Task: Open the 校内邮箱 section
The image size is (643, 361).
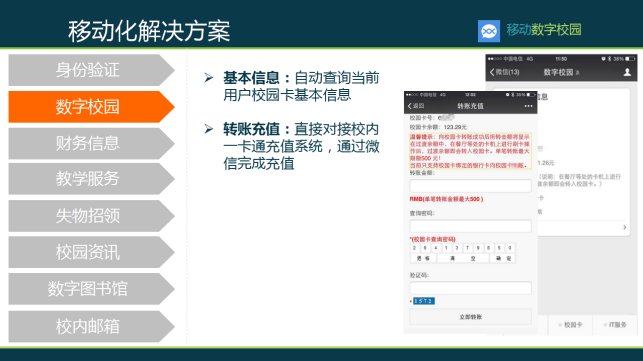Action: pos(91,326)
